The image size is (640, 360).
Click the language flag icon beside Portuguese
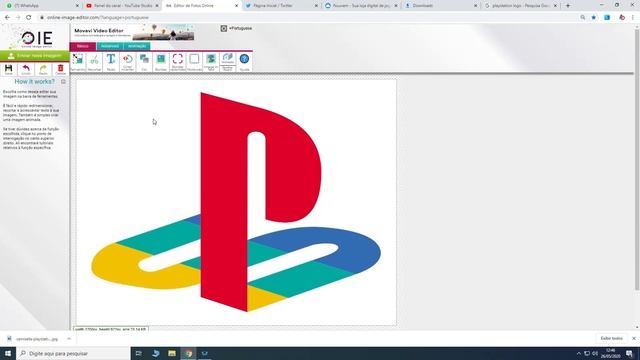(224, 28)
